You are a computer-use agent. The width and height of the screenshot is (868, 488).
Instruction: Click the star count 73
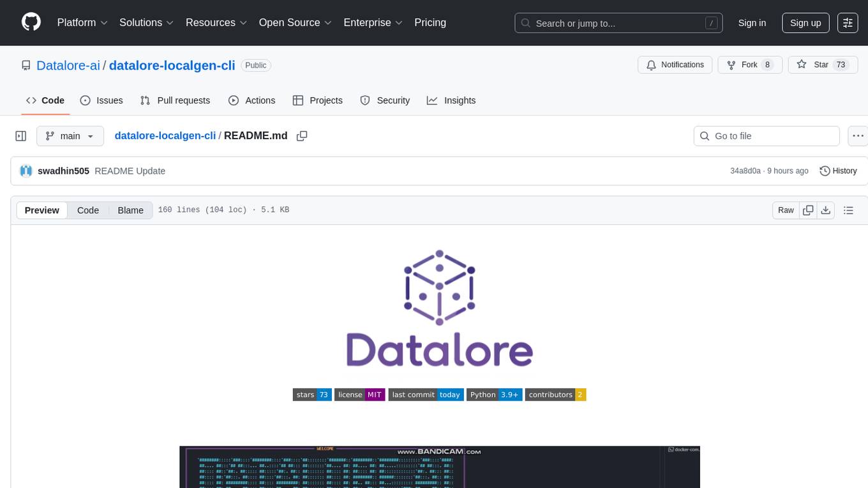point(841,65)
